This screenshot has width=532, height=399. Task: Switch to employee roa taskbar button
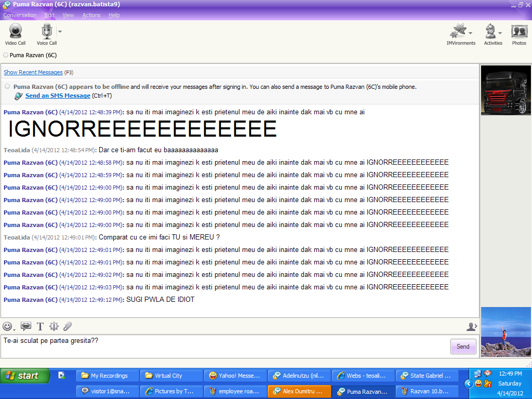tap(235, 391)
